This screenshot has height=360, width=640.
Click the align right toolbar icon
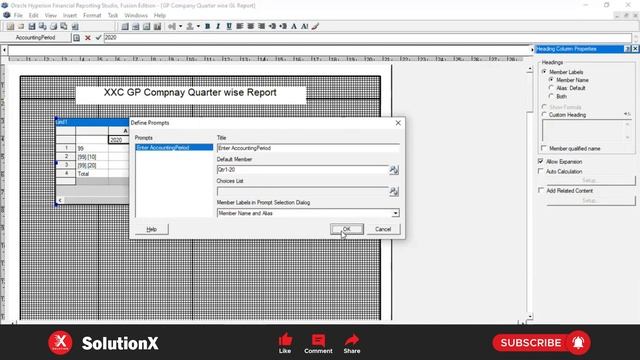tap(261, 27)
